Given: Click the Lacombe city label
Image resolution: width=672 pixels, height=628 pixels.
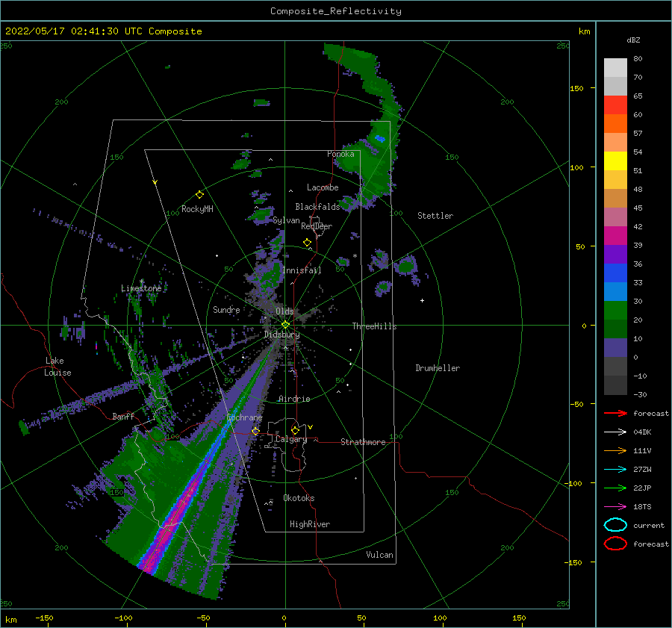Looking at the screenshot, I should [323, 187].
